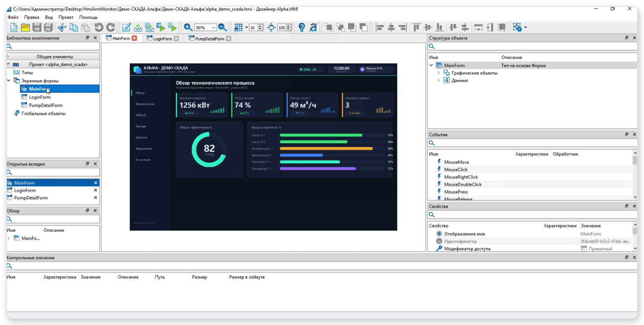Switch to the LoginForm editor tab
This screenshot has width=644, height=325.
tap(162, 39)
